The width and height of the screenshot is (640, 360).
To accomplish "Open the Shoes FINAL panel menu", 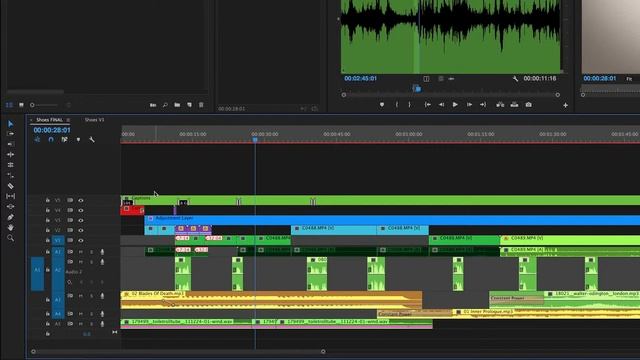I will click(x=68, y=120).
